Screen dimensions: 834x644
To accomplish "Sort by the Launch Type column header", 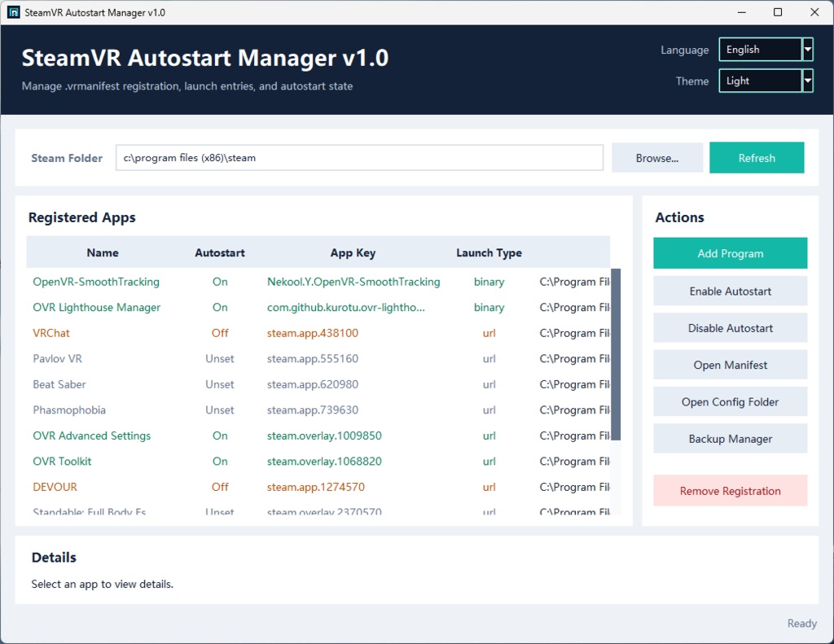I will pyautogui.click(x=489, y=252).
